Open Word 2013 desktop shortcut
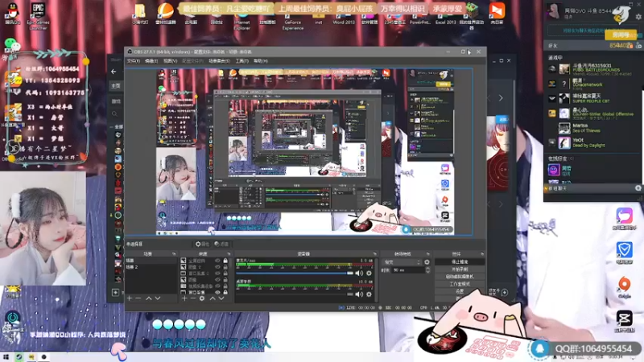The width and height of the screenshot is (644, 362). point(344,19)
